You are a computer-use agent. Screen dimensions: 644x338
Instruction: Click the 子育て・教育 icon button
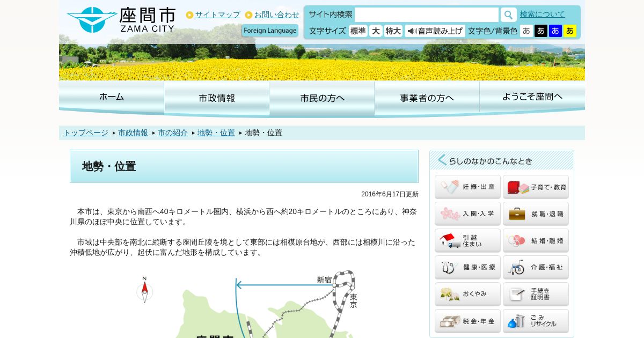coord(536,187)
